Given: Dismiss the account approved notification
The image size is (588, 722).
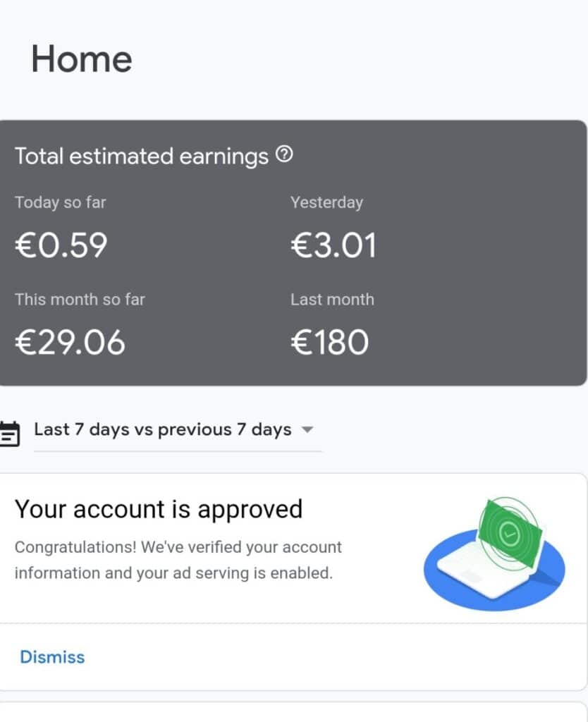Looking at the screenshot, I should coord(52,657).
